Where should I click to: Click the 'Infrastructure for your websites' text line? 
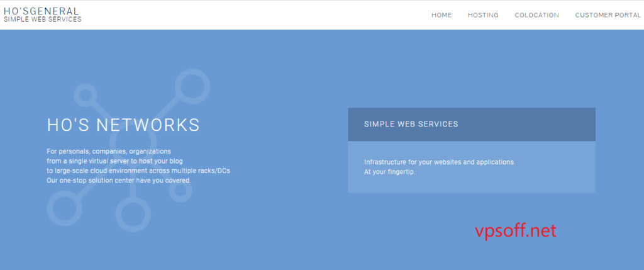point(438,162)
